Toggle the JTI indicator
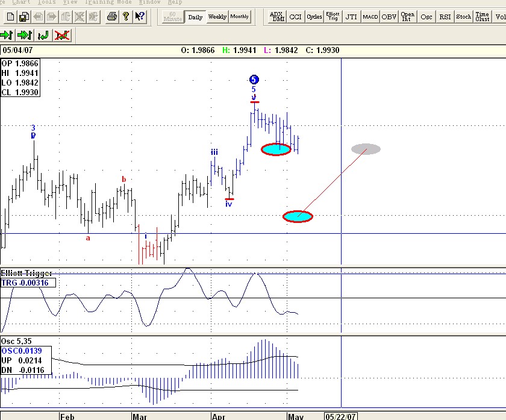506x420 pixels. 351,17
